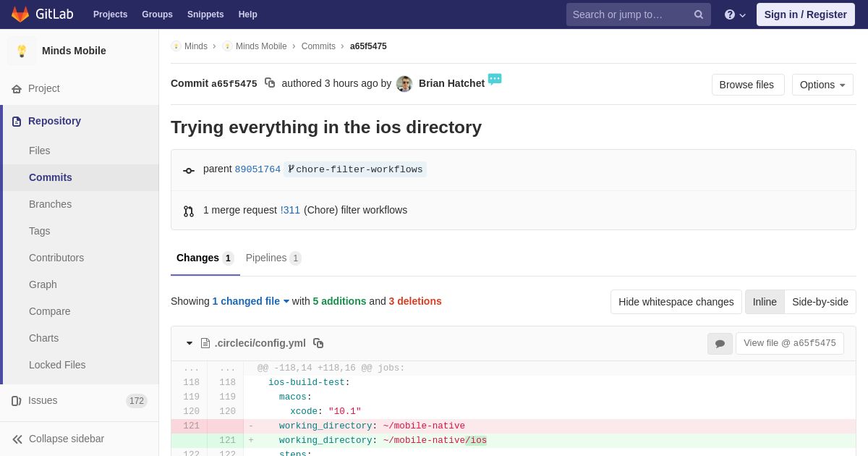This screenshot has height=456, width=868.
Task: Open Brian Hatchet's profile link
Action: pyautogui.click(x=451, y=83)
